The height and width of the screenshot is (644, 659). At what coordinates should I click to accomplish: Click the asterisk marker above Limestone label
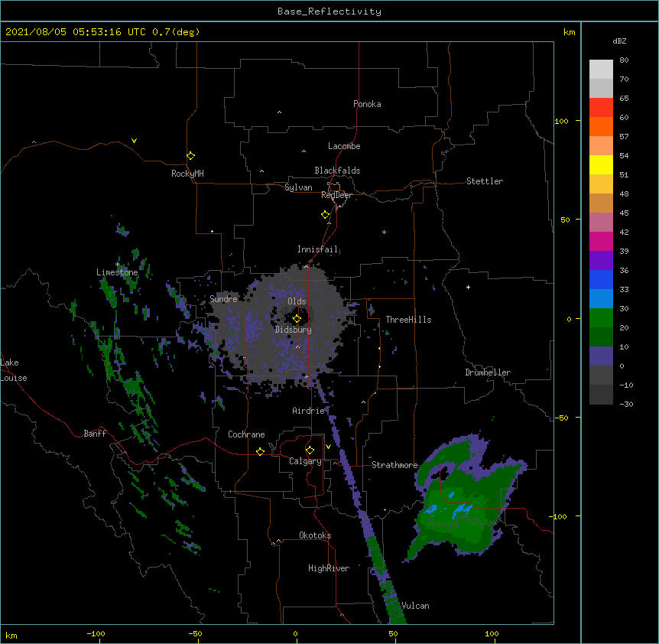click(118, 265)
